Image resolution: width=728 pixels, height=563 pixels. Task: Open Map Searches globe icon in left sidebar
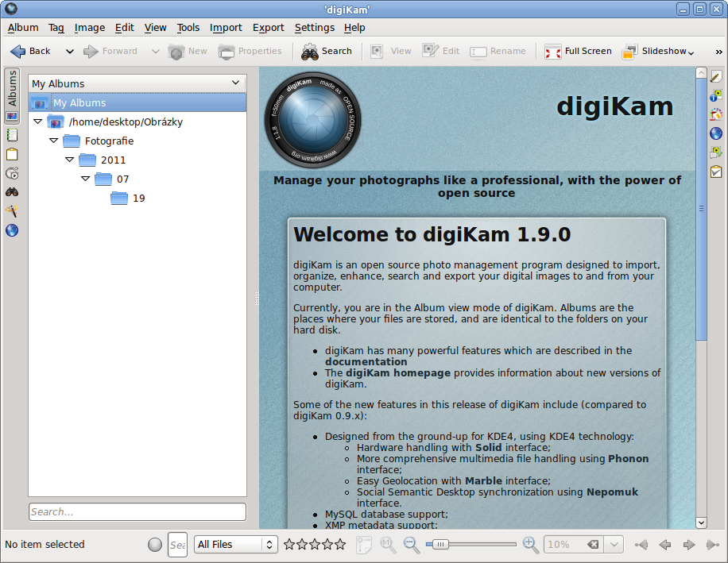coord(12,230)
